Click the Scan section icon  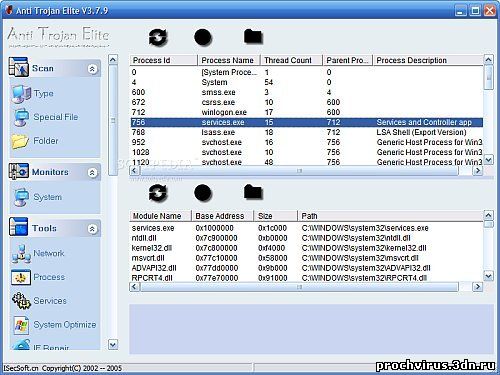tap(19, 67)
